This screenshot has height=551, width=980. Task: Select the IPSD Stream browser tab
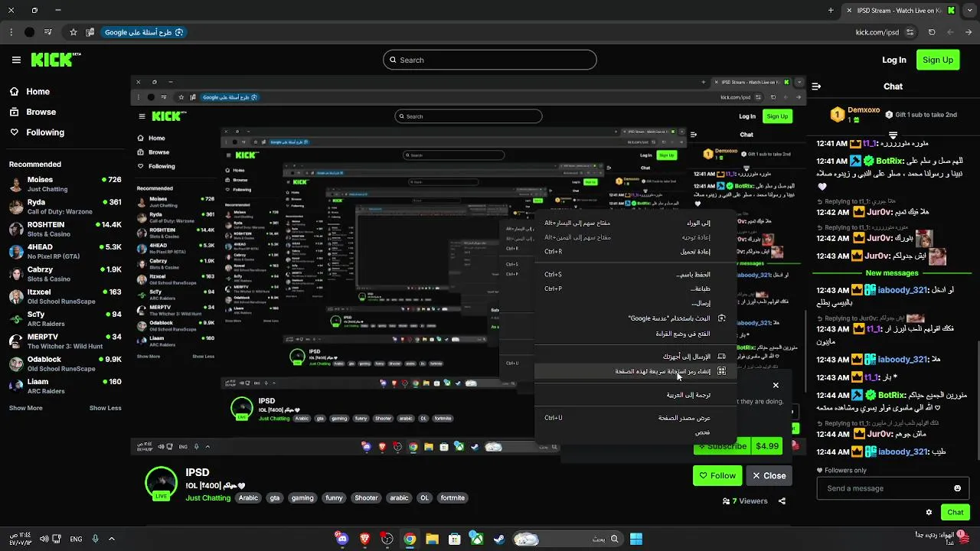[x=900, y=11]
